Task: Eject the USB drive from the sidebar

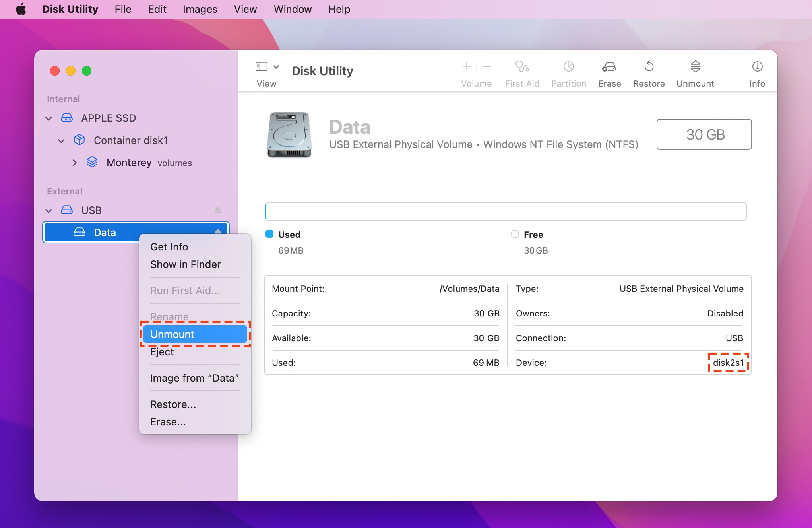Action: click(x=218, y=210)
